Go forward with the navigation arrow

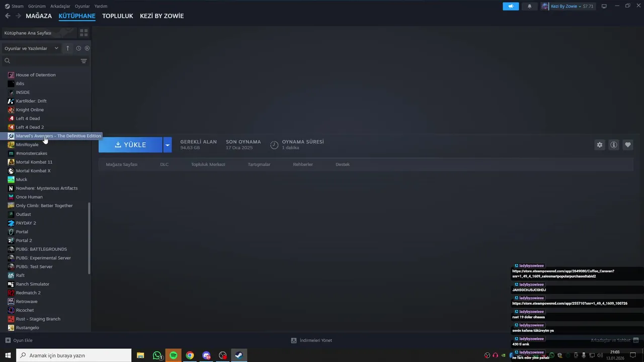[x=18, y=16]
